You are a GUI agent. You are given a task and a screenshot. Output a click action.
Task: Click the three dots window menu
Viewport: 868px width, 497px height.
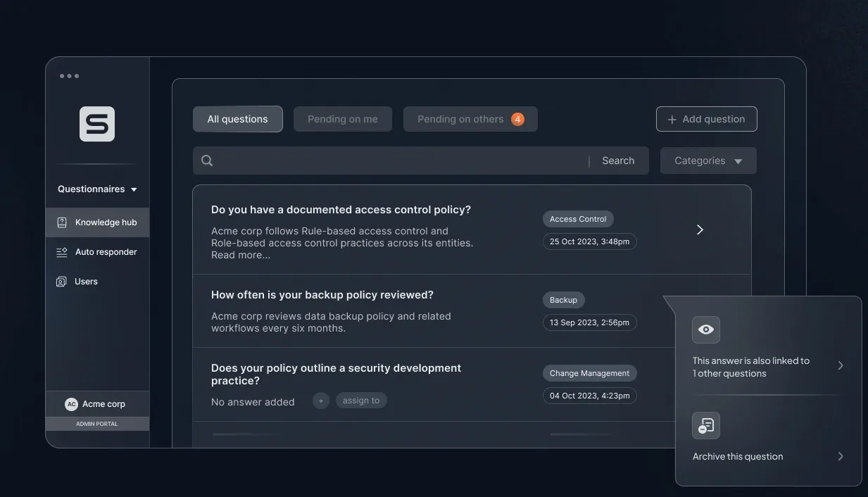pyautogui.click(x=69, y=76)
